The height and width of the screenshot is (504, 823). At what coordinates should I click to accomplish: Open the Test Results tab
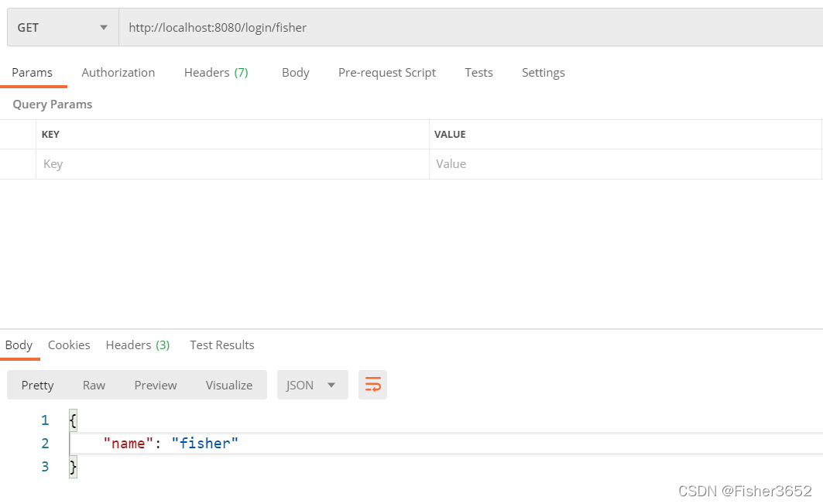pos(222,345)
